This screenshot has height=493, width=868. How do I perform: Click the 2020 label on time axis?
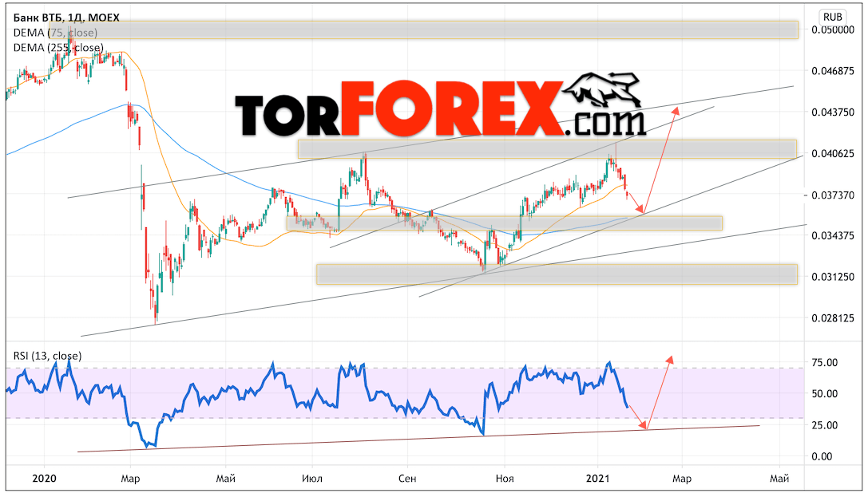[x=44, y=478]
